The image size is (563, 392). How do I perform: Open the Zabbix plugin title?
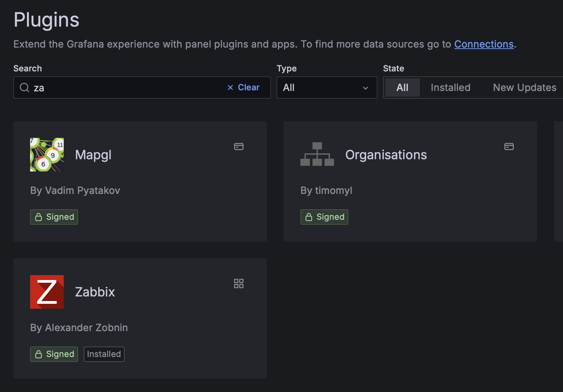(x=95, y=292)
